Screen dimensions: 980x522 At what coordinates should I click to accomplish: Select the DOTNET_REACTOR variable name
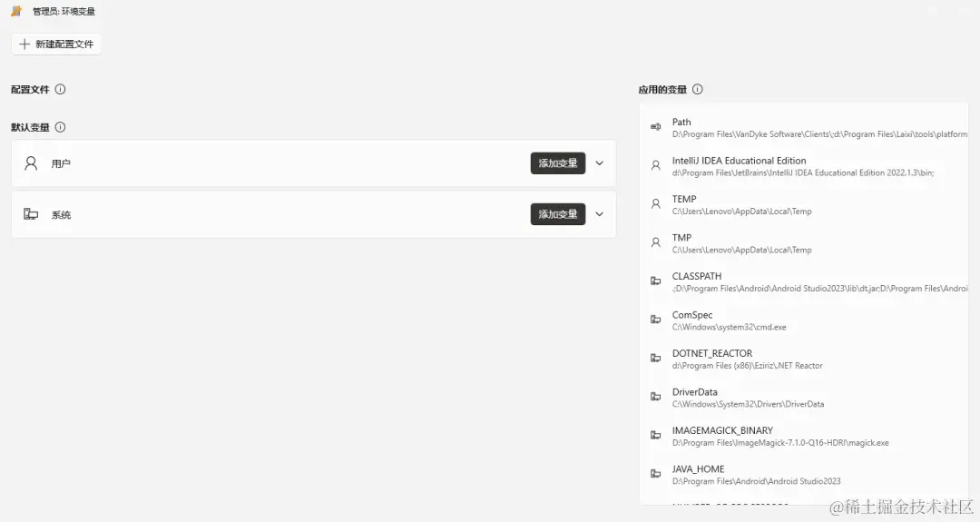[x=712, y=353]
